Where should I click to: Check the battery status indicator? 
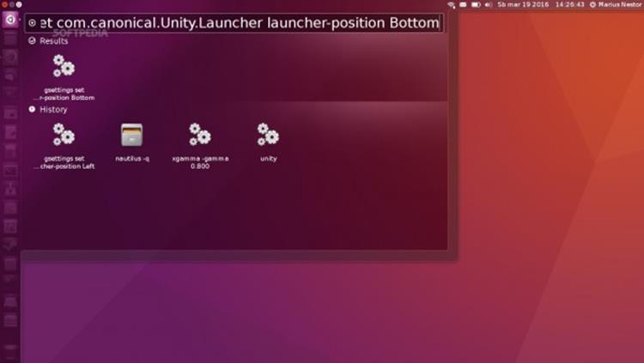click(x=476, y=5)
